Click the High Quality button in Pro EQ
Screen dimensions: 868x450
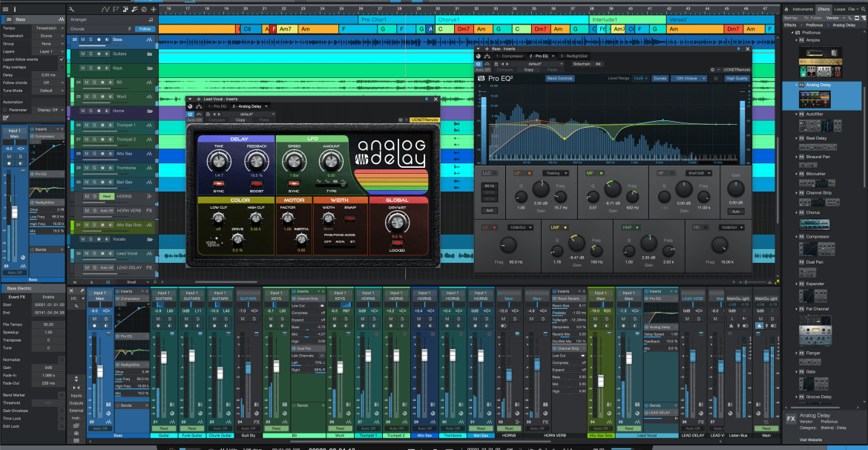click(737, 79)
